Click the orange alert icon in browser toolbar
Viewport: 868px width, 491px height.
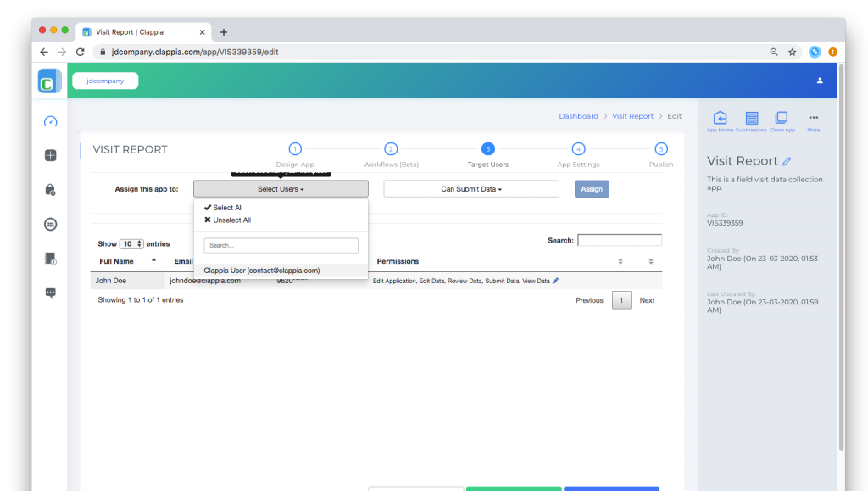(832, 52)
